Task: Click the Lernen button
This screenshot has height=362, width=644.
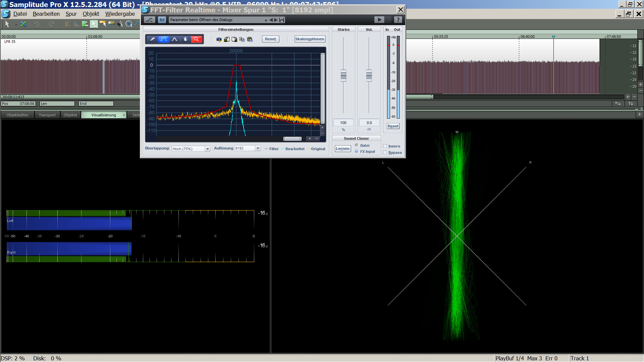Action: (342, 148)
